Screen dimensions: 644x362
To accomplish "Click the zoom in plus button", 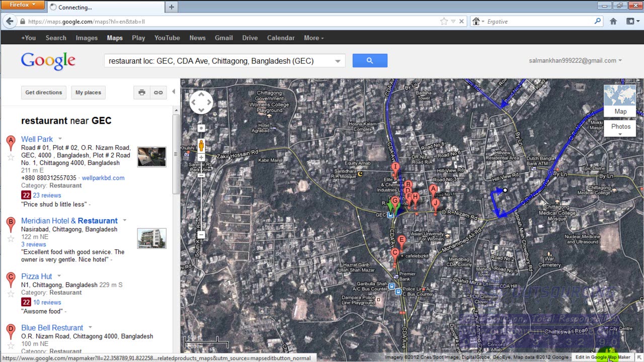I will click(x=201, y=157).
